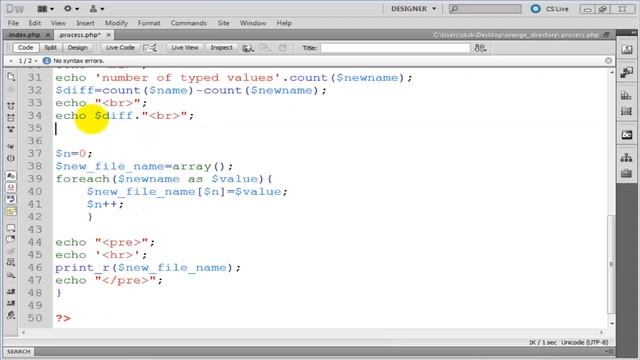Image resolution: width=640 pixels, height=360 pixels.
Task: Open the SEARCH results panel tab
Action: [x=19, y=351]
